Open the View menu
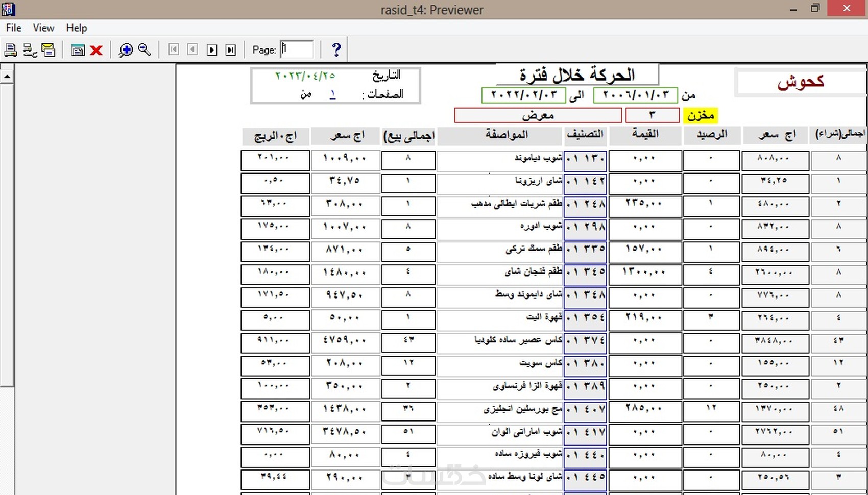This screenshot has height=495, width=868. tap(43, 28)
